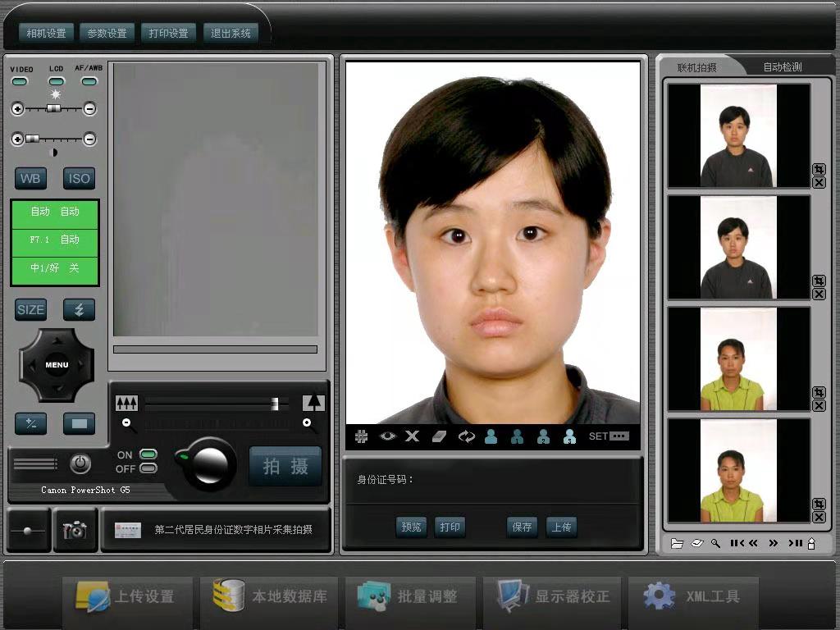This screenshot has width=840, height=630.
Task: Click the flash lightning bolt button
Action: (x=80, y=309)
